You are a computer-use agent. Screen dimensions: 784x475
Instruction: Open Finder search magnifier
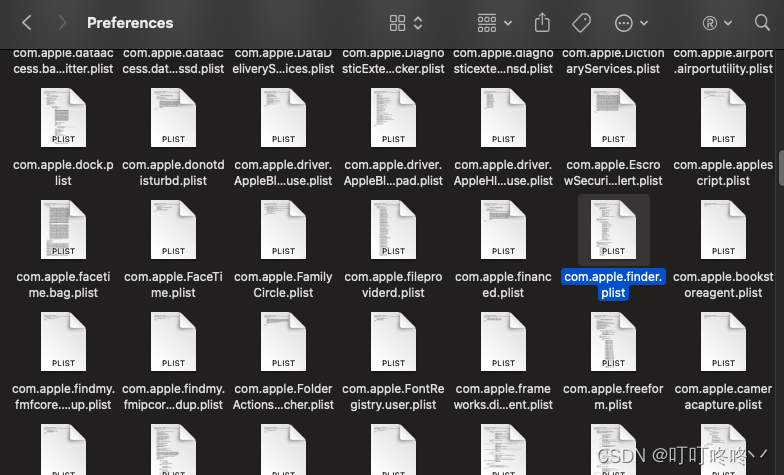point(762,22)
